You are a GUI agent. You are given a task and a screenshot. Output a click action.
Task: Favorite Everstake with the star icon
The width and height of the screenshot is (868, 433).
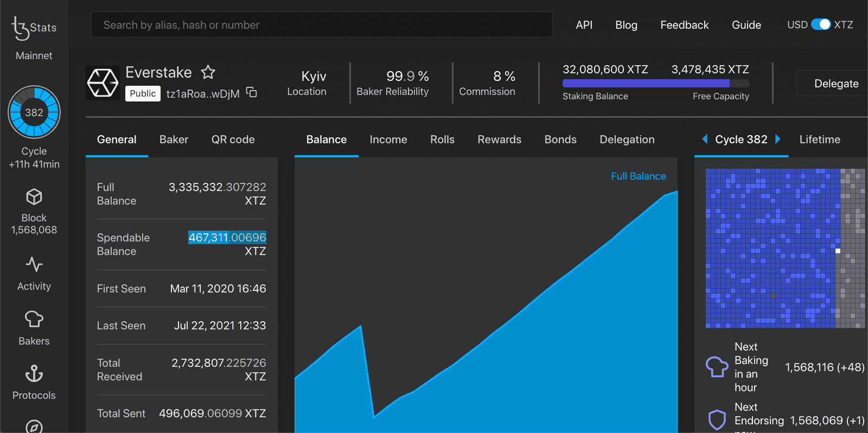click(208, 72)
